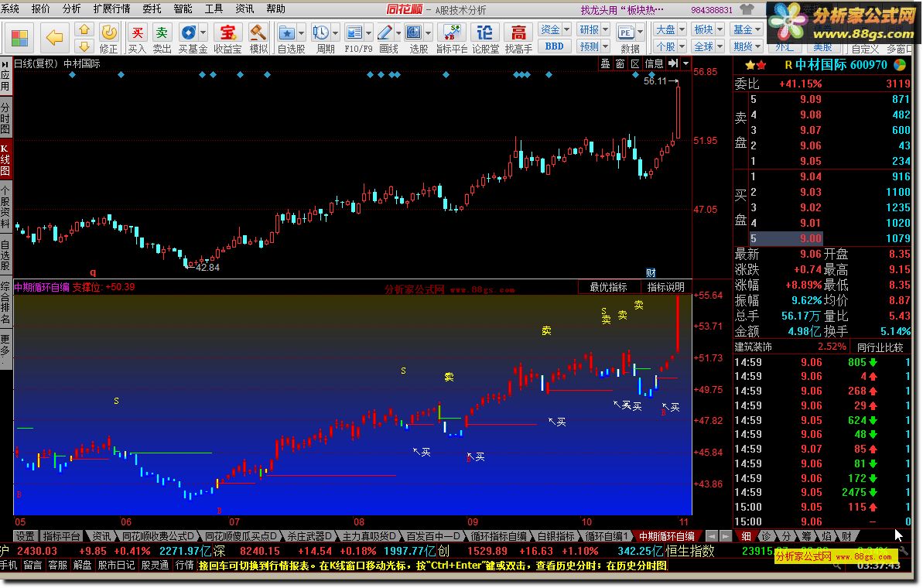This screenshot has height=588, width=923.
Task: Expand the 研报 dropdown arrow
Action: tap(605, 29)
